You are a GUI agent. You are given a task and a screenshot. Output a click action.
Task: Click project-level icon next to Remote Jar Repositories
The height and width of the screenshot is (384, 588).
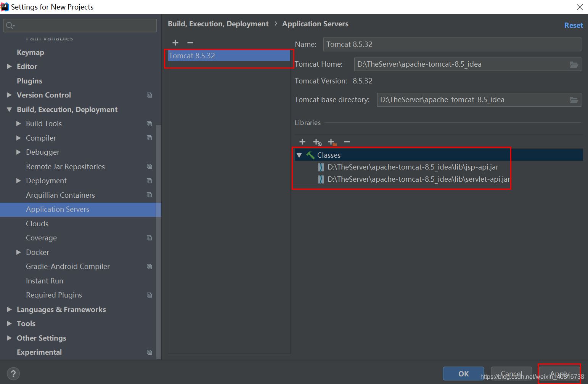click(x=149, y=166)
